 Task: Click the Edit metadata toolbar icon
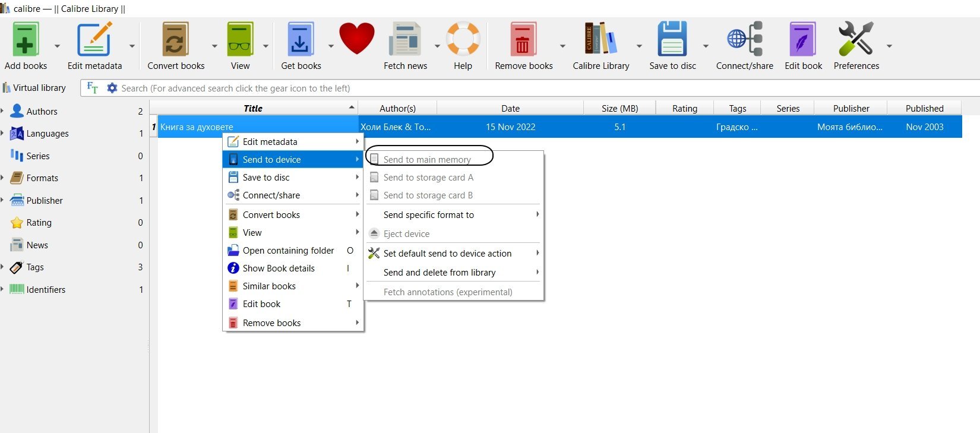pyautogui.click(x=94, y=39)
